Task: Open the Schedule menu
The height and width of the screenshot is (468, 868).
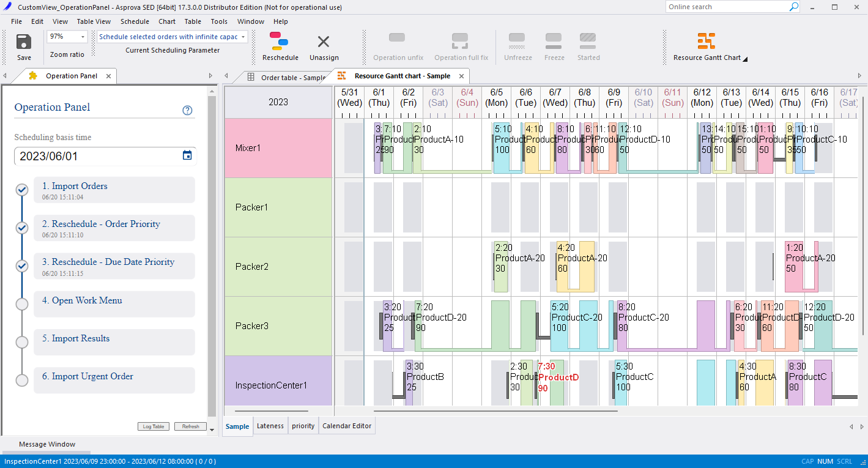Action: tap(135, 21)
